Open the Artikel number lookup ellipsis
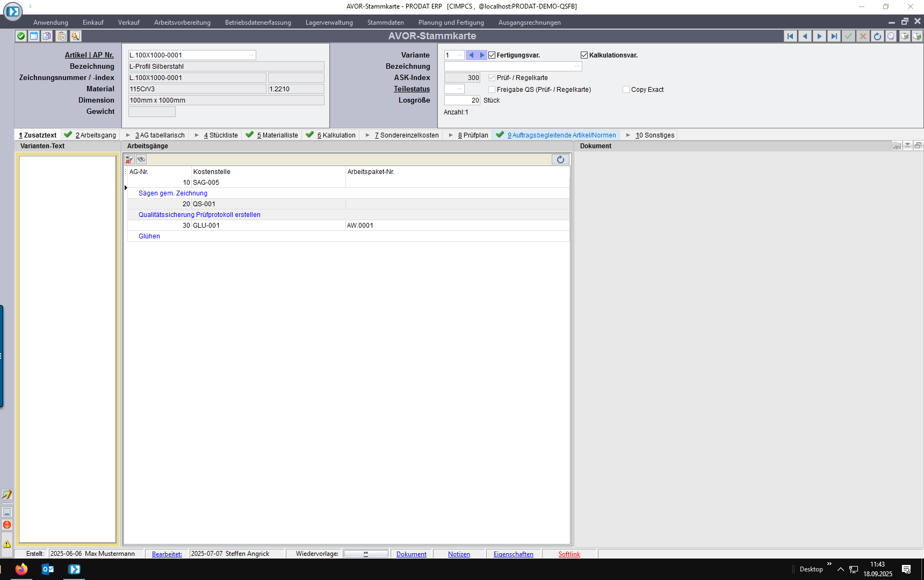The width and height of the screenshot is (924, 580). [x=251, y=55]
